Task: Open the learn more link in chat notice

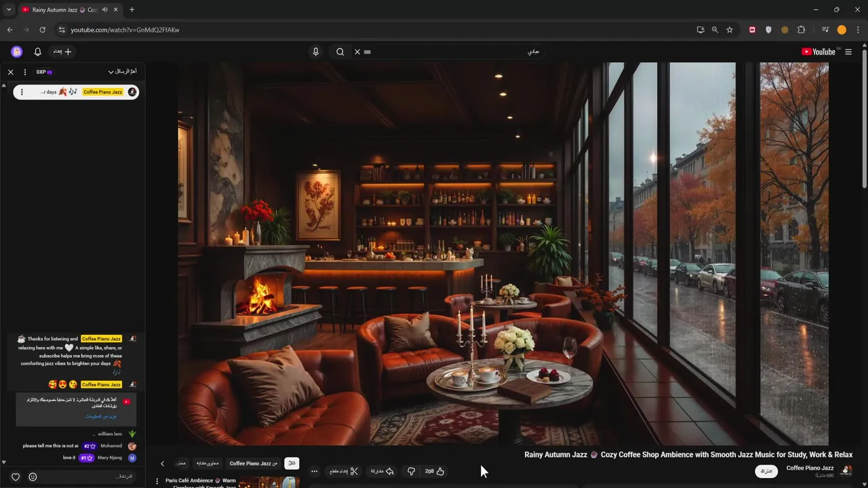Action: (100, 417)
